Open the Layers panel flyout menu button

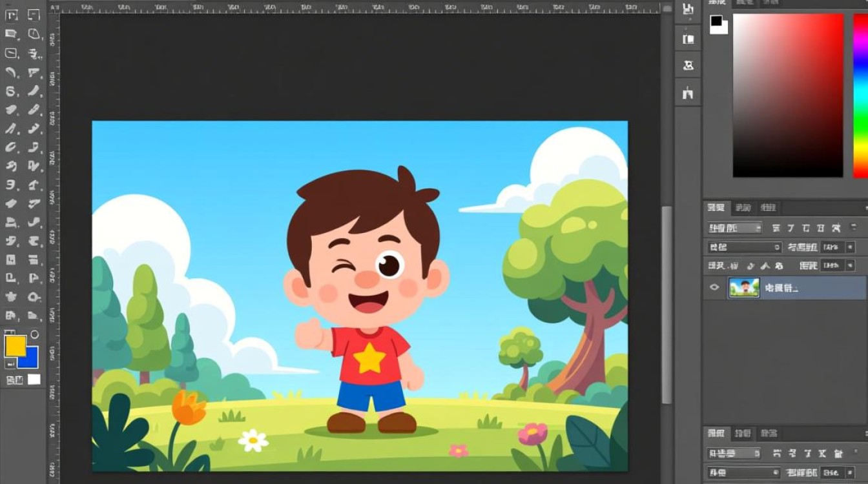(x=865, y=207)
